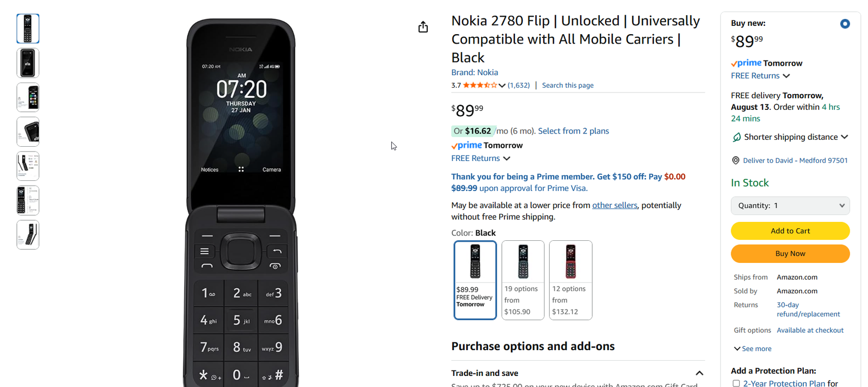Image resolution: width=868 pixels, height=387 pixels.
Task: Open the star rating breakdown dropdown
Action: pos(502,85)
